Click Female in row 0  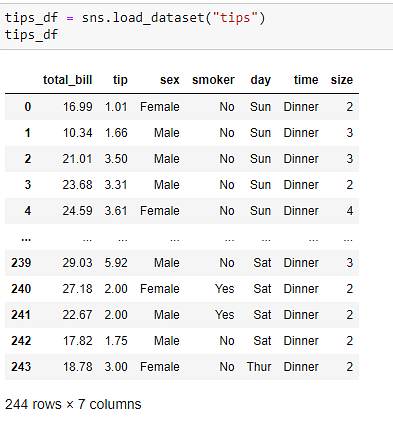[x=160, y=107]
